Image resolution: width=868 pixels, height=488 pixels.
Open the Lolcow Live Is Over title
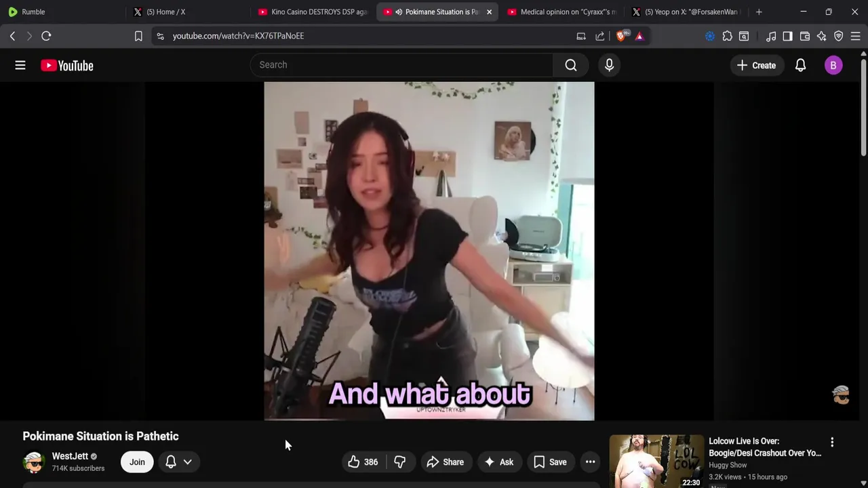765,447
